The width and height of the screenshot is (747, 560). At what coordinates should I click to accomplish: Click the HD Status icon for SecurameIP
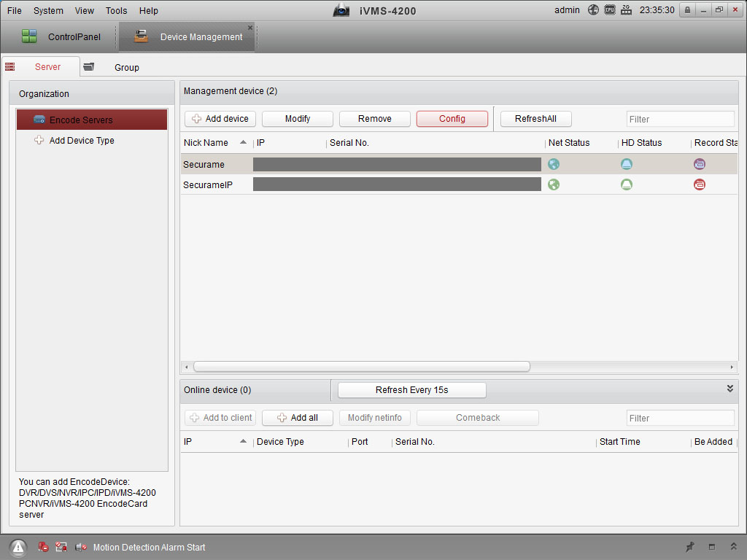627,184
